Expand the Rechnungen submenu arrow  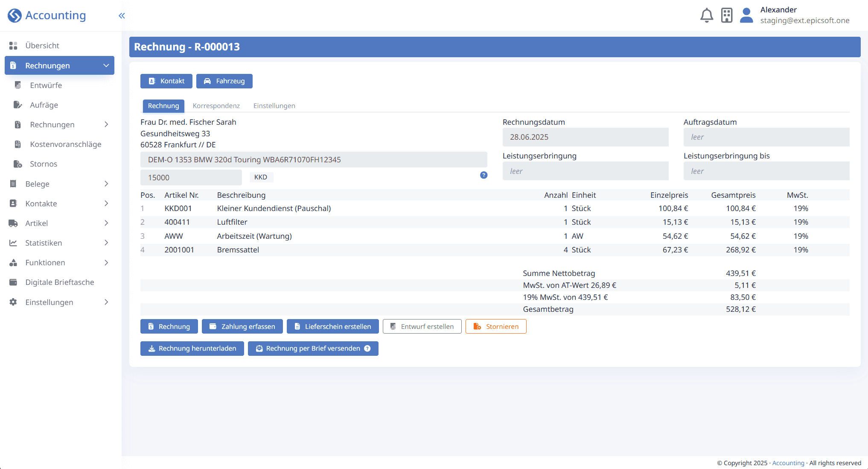106,124
